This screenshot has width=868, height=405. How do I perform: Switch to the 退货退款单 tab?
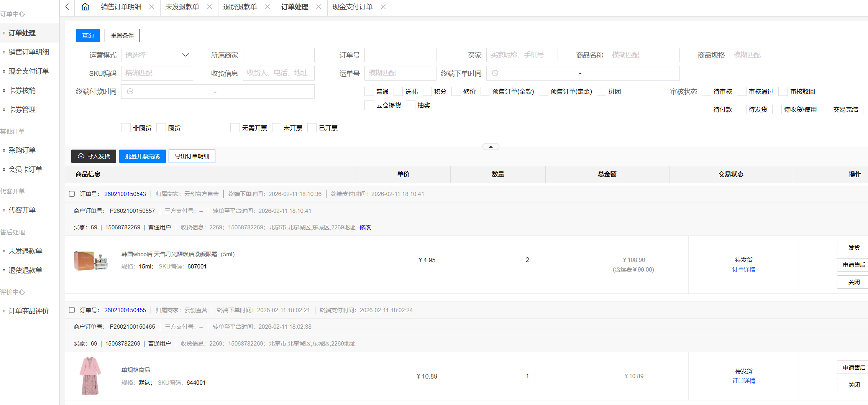point(240,7)
